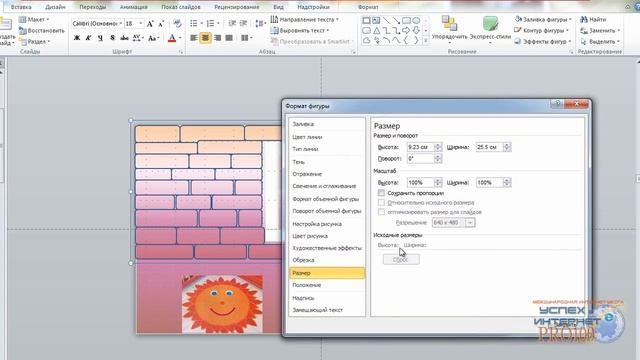The image size is (640, 360).
Task: Click Найти (Find) button
Action: tap(593, 19)
